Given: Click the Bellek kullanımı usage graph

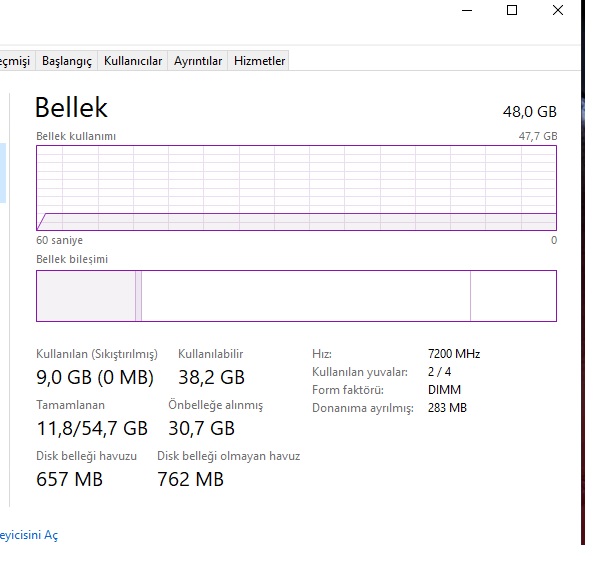Looking at the screenshot, I should (296, 188).
